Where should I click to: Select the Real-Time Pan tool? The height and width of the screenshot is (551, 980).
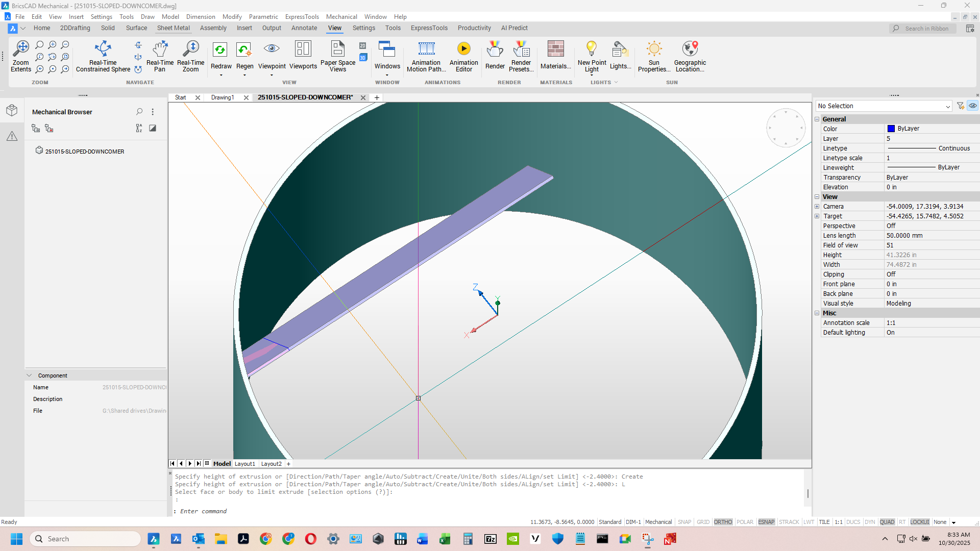(160, 56)
